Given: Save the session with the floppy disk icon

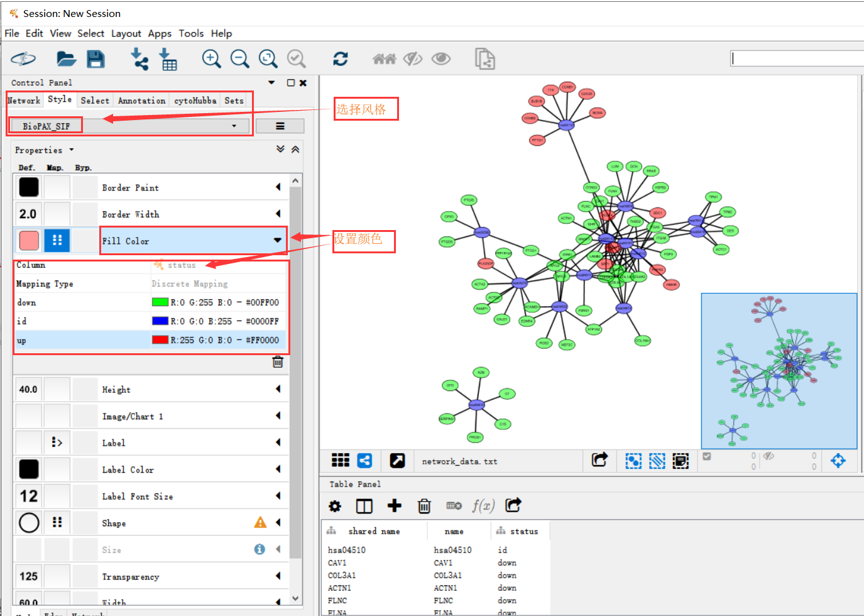Looking at the screenshot, I should [x=96, y=59].
